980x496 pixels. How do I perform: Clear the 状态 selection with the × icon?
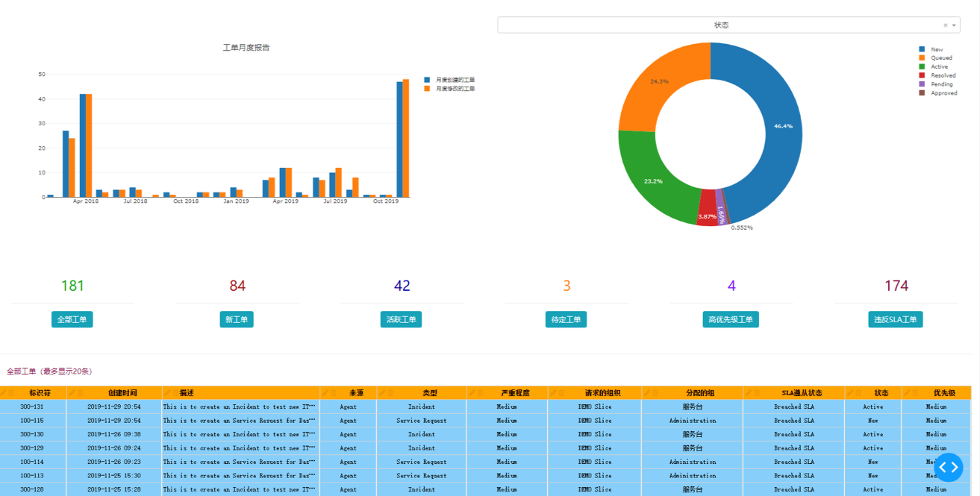point(945,25)
